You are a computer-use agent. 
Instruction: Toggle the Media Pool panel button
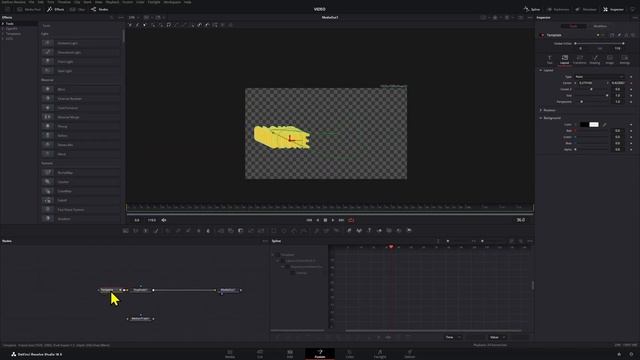29,9
